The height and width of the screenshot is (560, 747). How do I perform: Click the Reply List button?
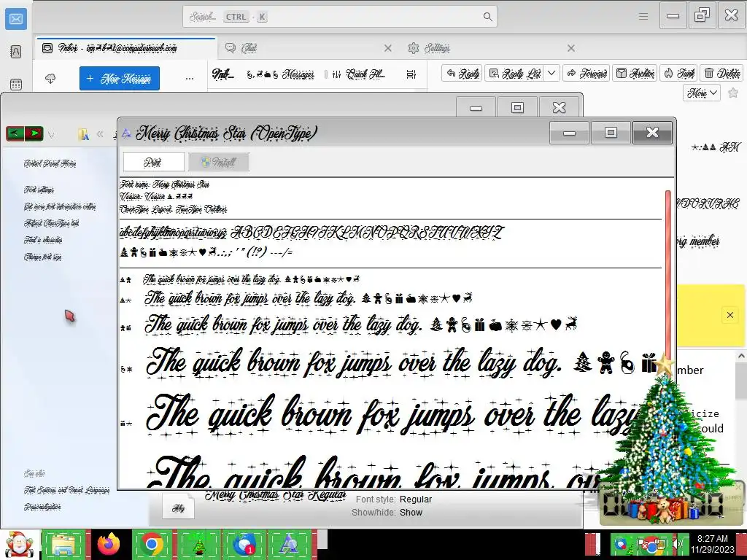(515, 74)
